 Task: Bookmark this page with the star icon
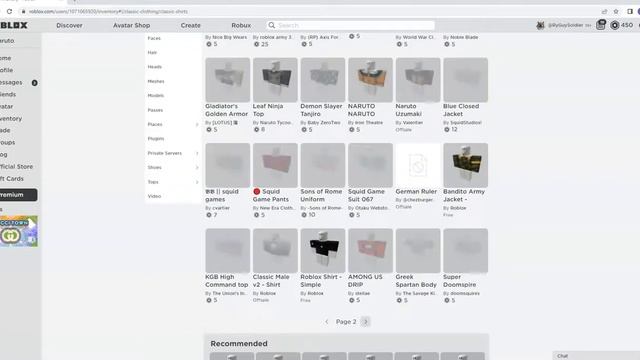coord(616,11)
